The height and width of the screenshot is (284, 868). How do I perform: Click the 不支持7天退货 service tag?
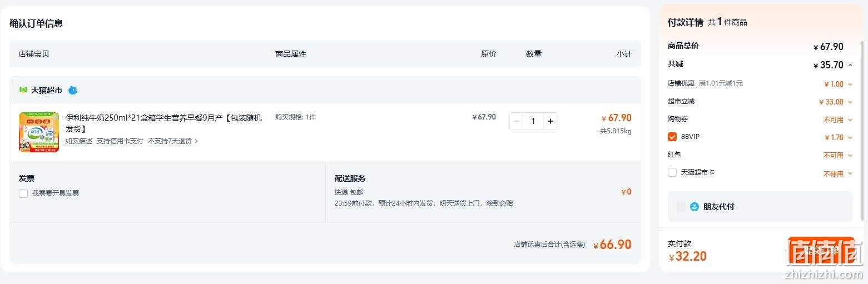170,141
